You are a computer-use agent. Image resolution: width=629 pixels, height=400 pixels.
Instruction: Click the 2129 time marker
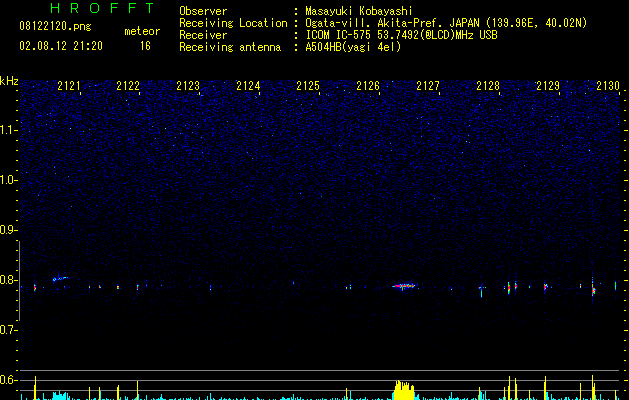[x=548, y=86]
